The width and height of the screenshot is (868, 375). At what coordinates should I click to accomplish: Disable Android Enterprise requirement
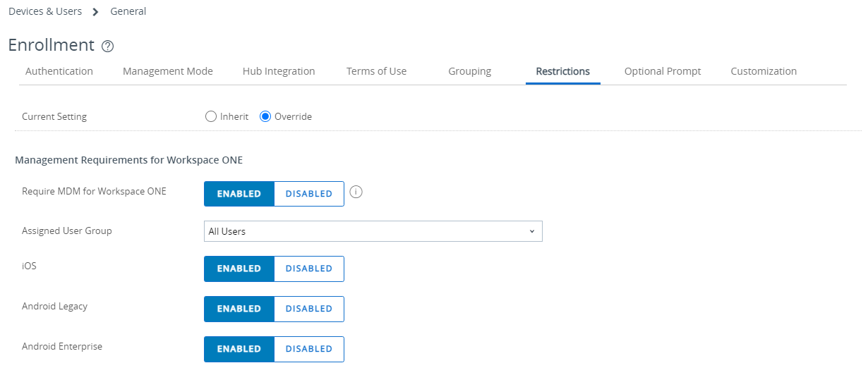(309, 349)
